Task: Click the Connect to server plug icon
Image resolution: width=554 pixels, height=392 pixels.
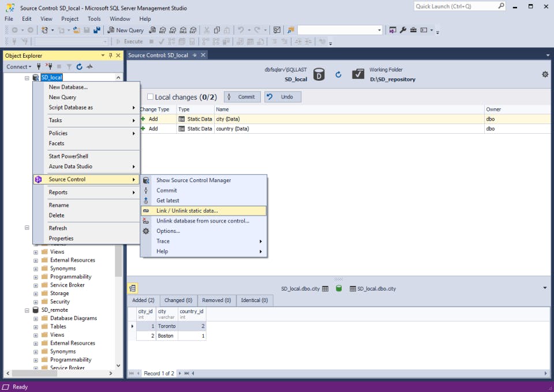Action: 39,66
